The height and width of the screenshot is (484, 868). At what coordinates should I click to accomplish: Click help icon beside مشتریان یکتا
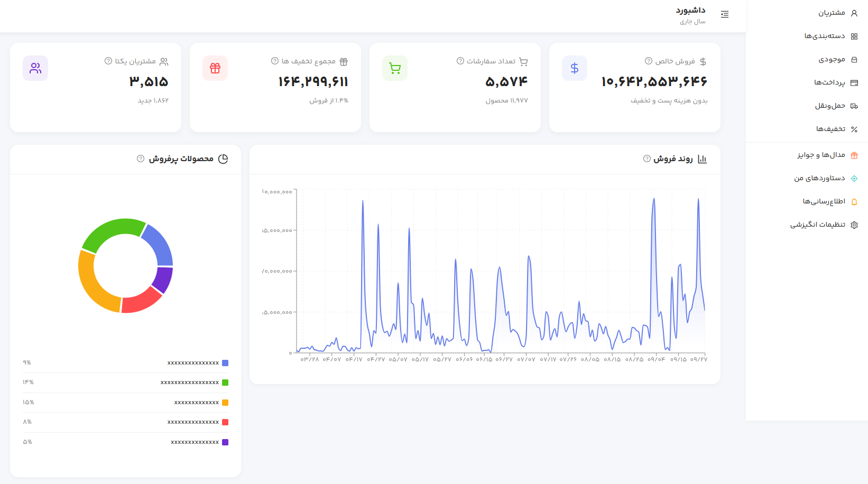pyautogui.click(x=108, y=61)
